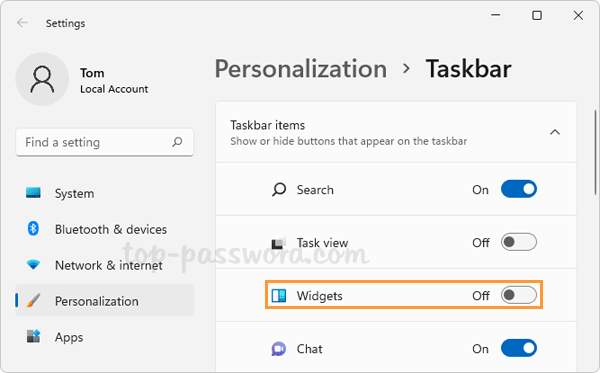Go to Personalization breadcrumb link
600x373 pixels.
point(301,69)
